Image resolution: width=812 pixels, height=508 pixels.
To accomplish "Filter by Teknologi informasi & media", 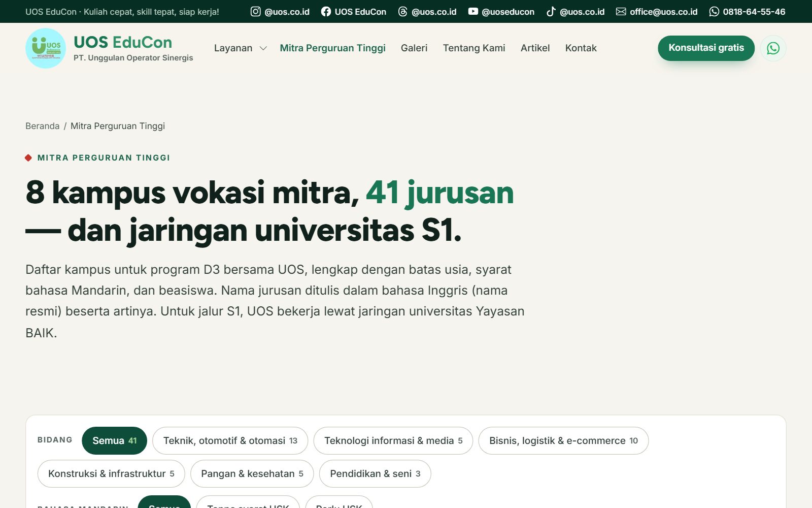I will 393,440.
